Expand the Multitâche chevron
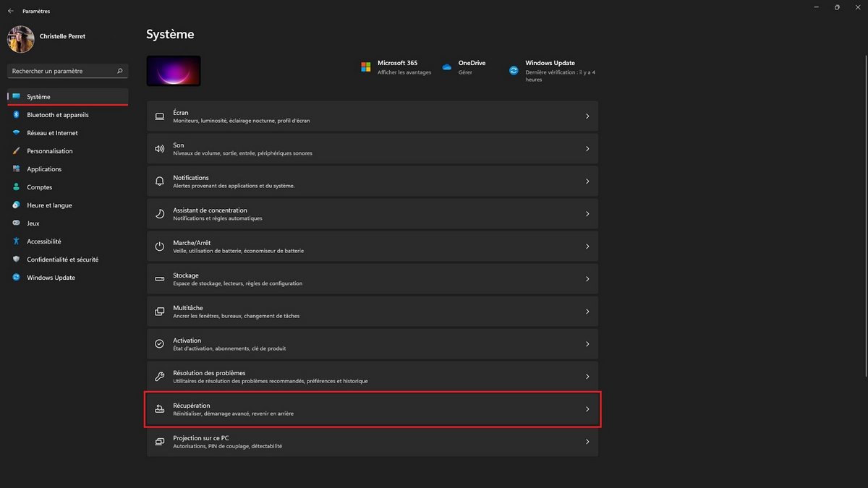Image resolution: width=868 pixels, height=488 pixels. click(587, 312)
